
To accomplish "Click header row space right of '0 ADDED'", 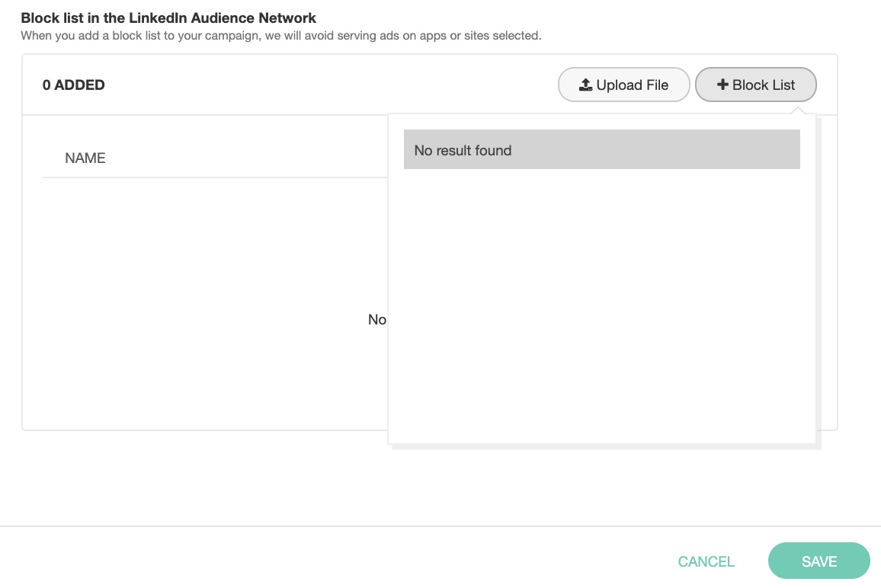I will 328,85.
